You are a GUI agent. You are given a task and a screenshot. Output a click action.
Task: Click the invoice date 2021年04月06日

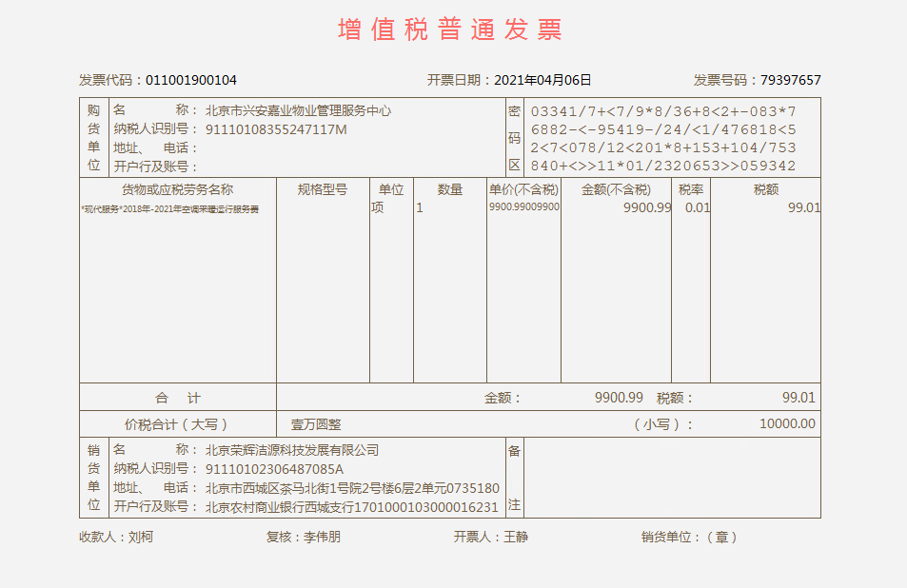pos(542,80)
